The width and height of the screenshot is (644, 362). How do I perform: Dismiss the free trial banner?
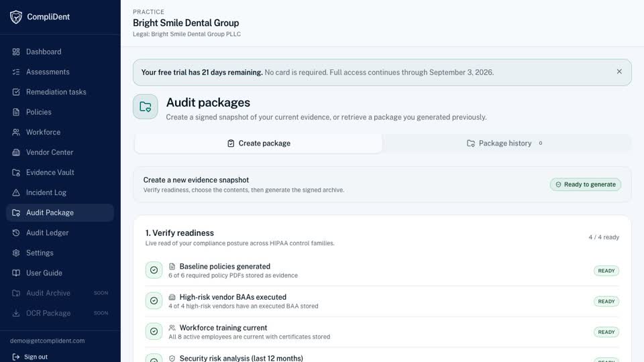pyautogui.click(x=619, y=72)
